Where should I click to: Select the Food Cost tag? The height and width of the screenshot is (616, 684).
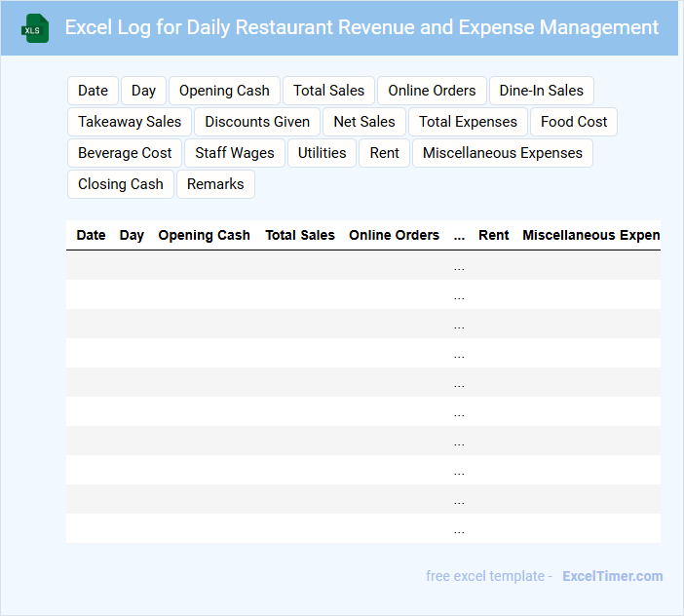(573, 122)
